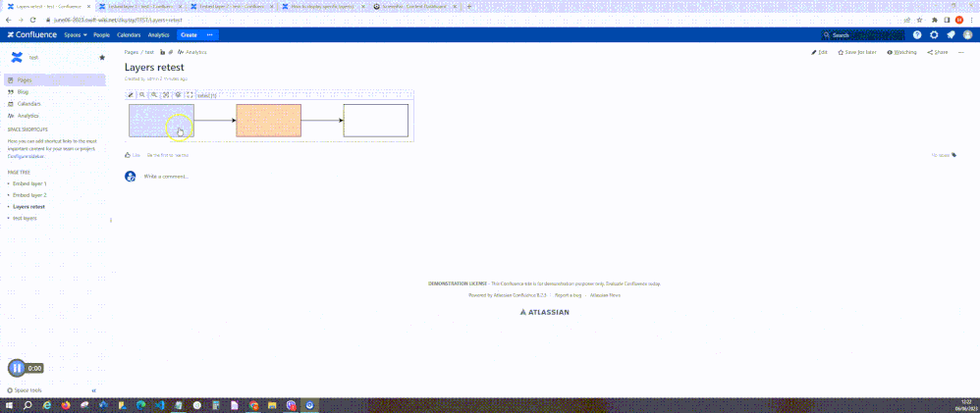This screenshot has height=413, width=980.
Task: Open Embed layer 2 in page tree
Action: pyautogui.click(x=30, y=195)
